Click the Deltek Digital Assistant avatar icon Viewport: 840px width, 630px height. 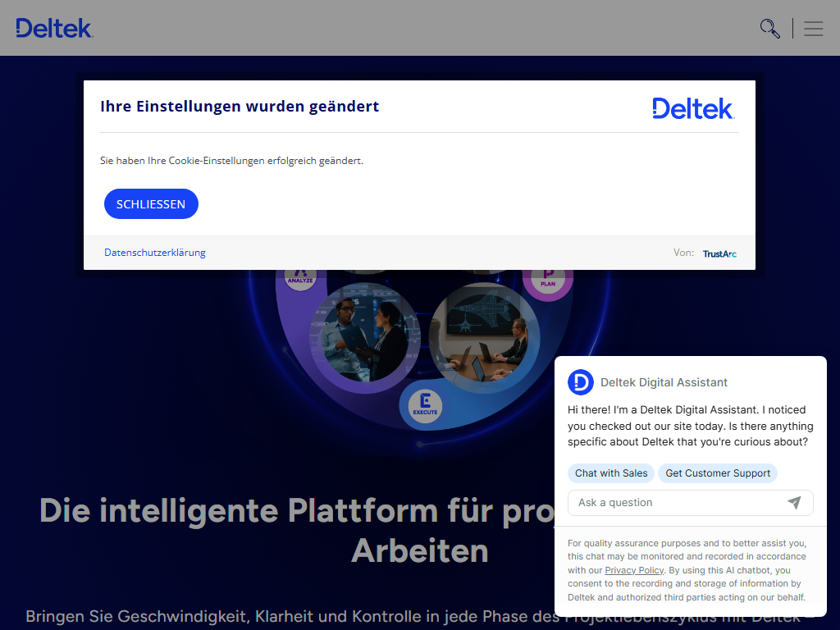coord(580,382)
